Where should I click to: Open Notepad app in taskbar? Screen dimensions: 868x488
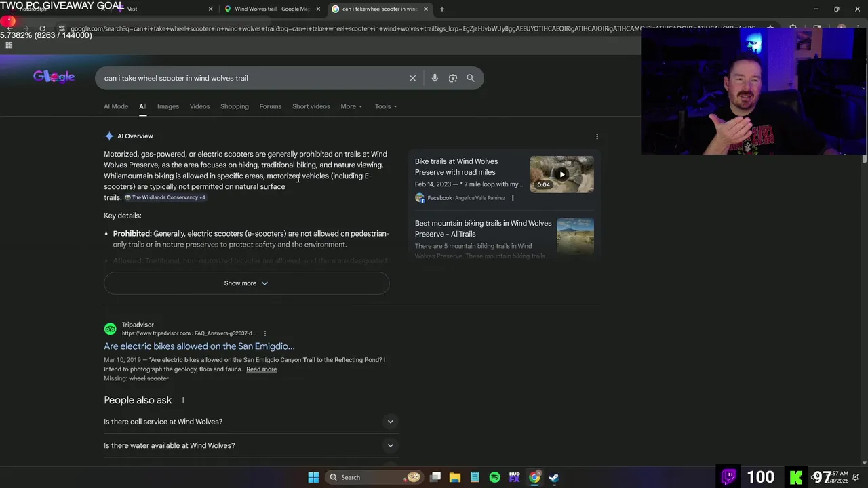[x=475, y=477]
